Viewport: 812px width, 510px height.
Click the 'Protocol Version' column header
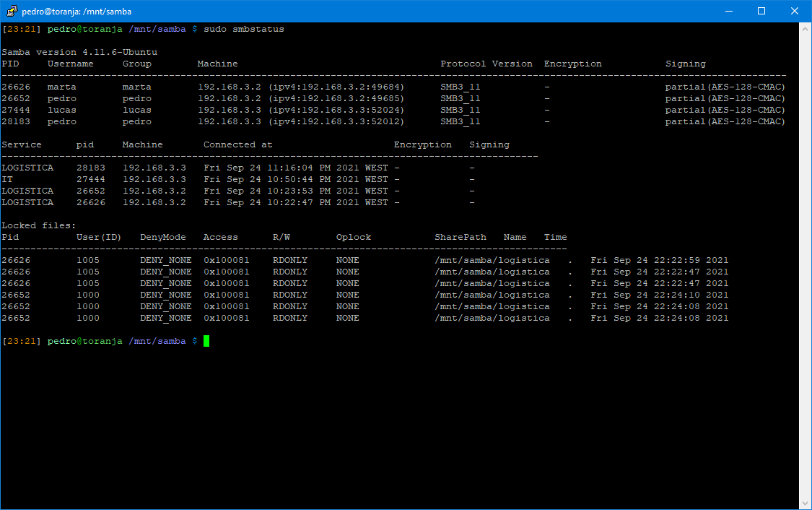coord(486,64)
